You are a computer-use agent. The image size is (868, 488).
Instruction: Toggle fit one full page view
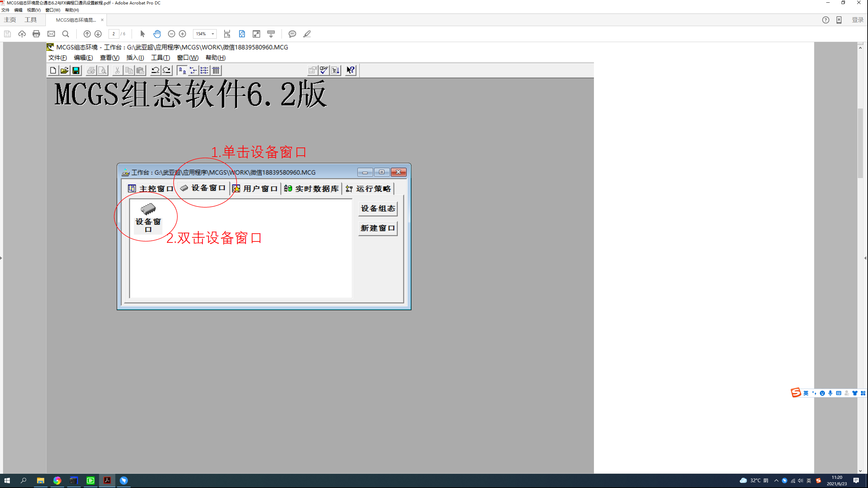coord(242,34)
